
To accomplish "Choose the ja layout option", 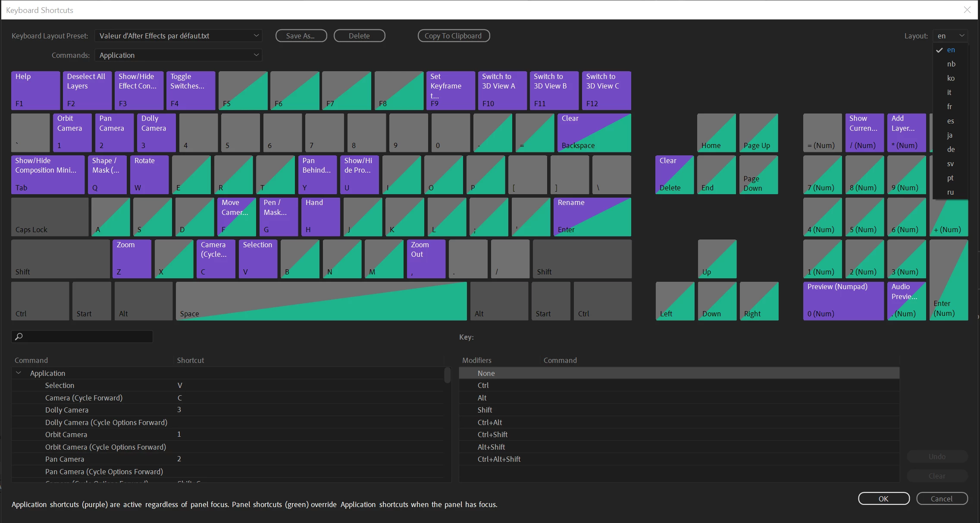I will coord(949,135).
